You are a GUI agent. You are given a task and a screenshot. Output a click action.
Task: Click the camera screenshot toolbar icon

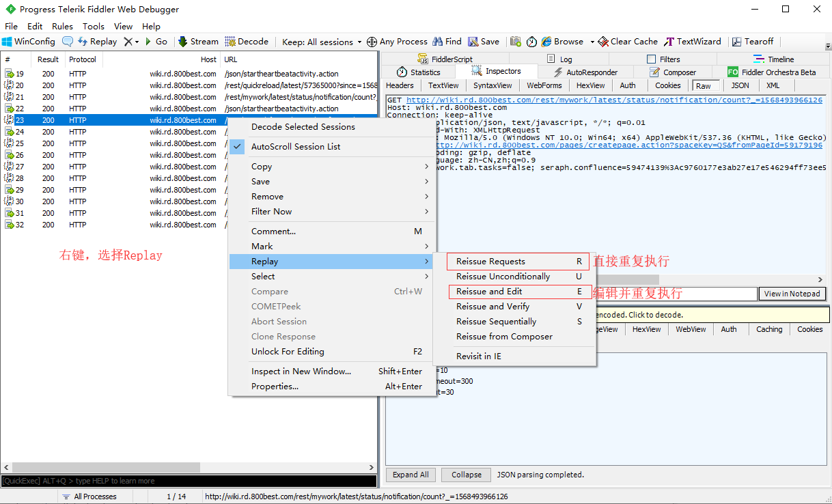(x=516, y=42)
